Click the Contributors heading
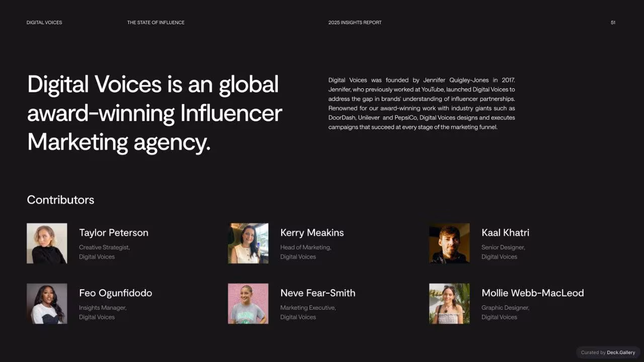The height and width of the screenshot is (362, 644). [60, 200]
